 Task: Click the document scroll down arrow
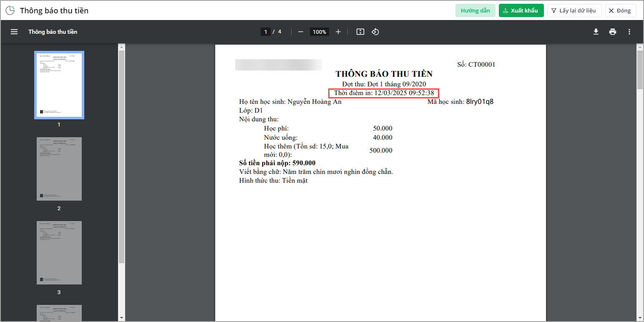[x=640, y=318]
